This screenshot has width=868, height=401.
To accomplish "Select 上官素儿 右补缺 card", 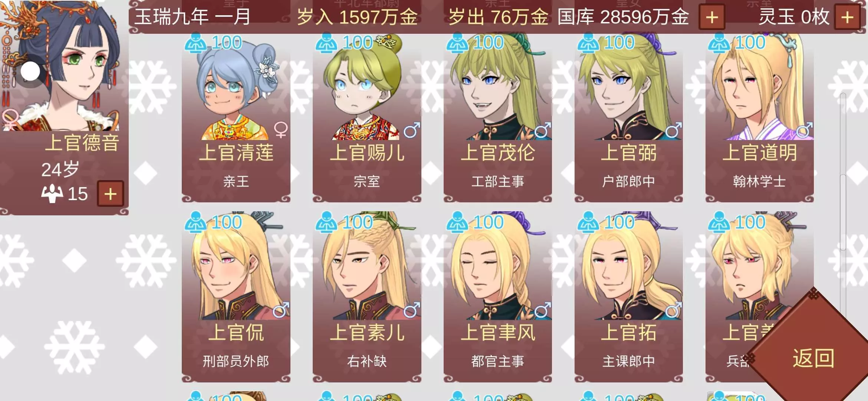I will 367,297.
